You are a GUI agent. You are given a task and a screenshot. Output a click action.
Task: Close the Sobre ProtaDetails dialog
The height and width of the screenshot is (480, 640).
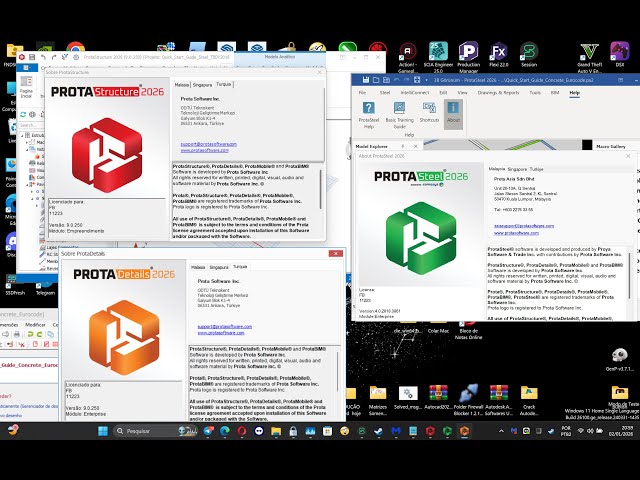tap(336, 253)
